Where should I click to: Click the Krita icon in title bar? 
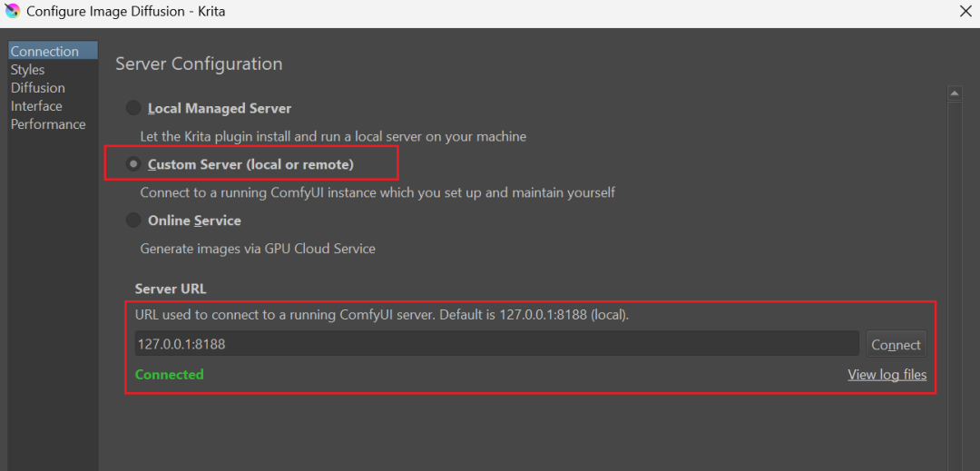[x=12, y=11]
